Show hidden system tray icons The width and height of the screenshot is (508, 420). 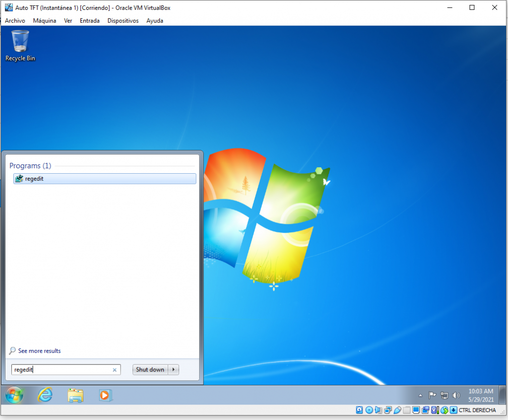coord(421,396)
